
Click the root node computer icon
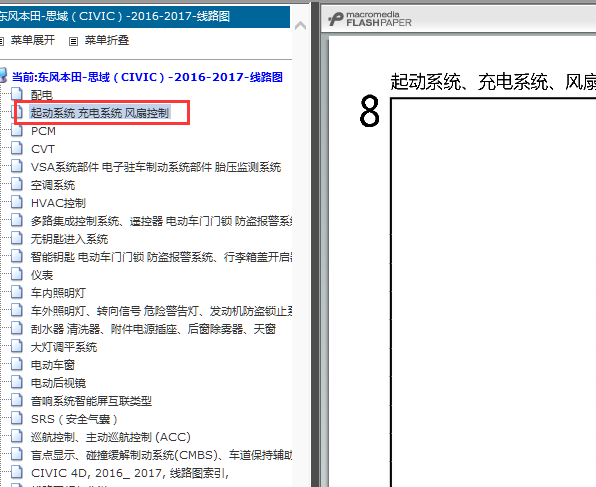point(3,75)
